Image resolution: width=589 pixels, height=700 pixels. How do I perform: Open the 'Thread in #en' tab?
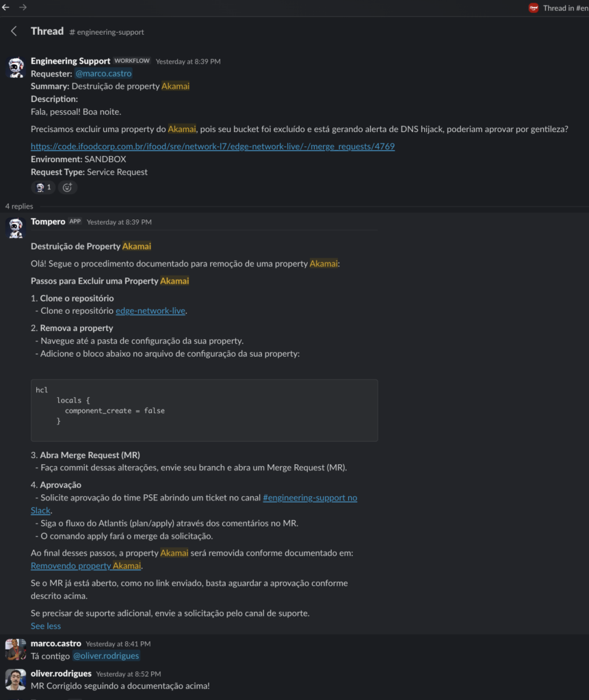558,8
